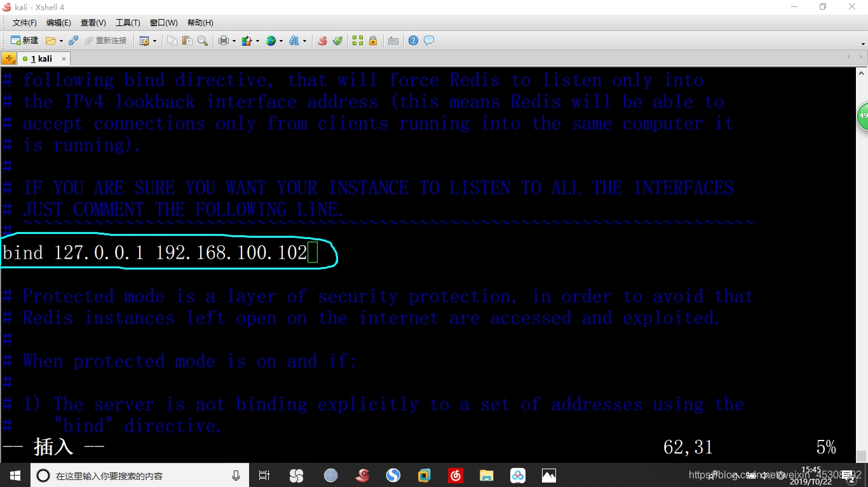Open the 窗口(W) menu

[x=164, y=23]
